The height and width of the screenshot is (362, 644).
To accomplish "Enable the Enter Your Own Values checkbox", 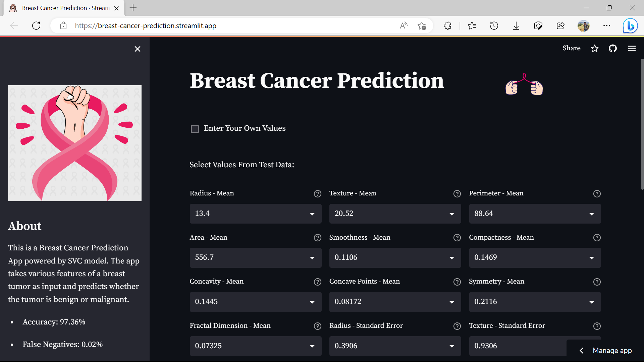I will pos(195,129).
